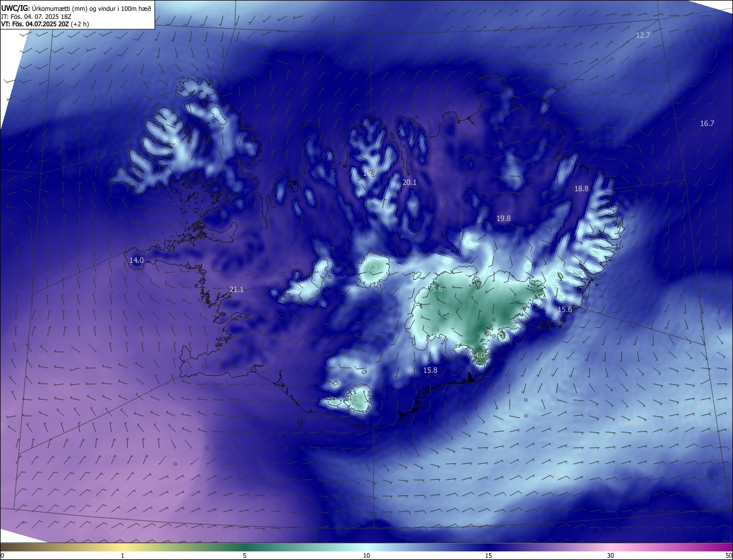Click the 19.8 value north of Vatnajökull
This screenshot has height=560, width=733.
coord(503,218)
